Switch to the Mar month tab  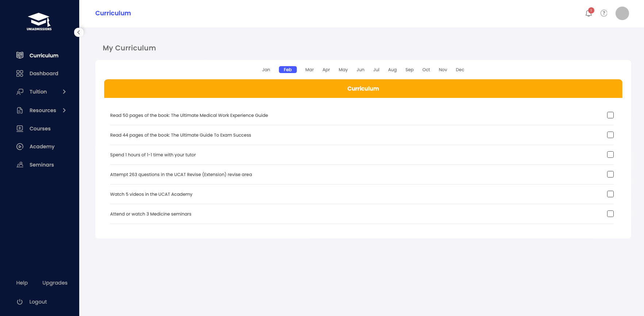[309, 70]
